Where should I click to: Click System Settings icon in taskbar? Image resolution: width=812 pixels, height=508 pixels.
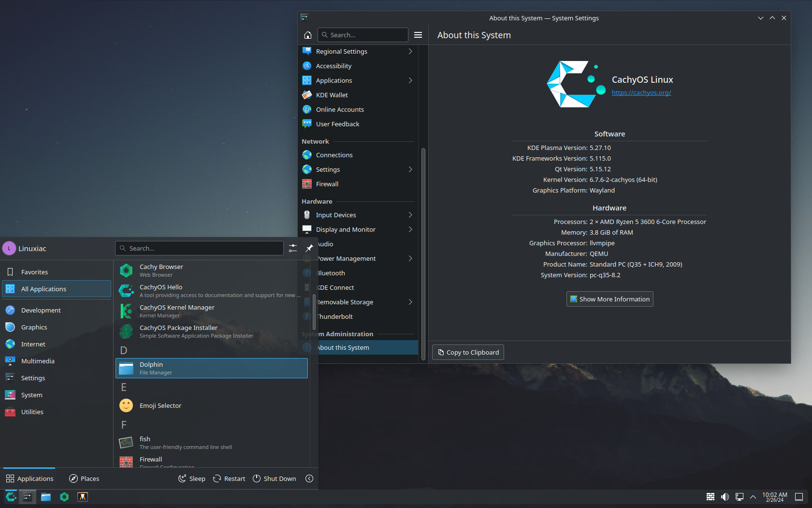(28, 497)
